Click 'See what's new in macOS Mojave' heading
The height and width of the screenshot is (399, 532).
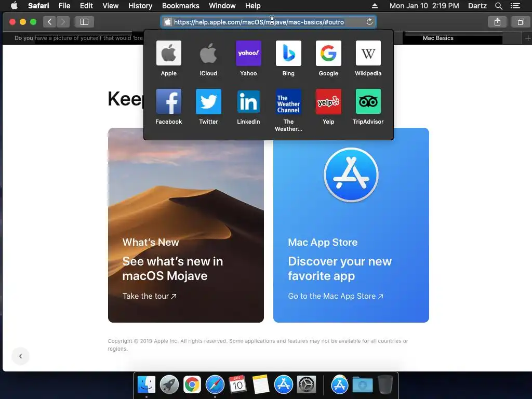pos(172,269)
